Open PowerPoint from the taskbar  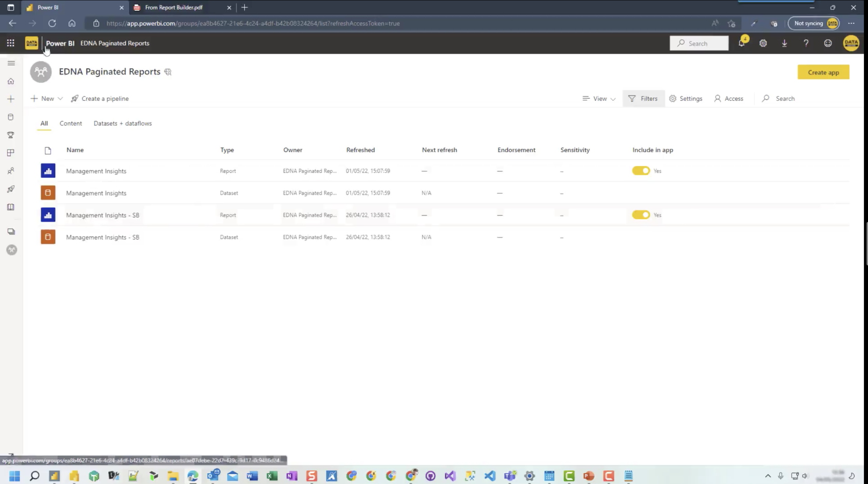coord(588,476)
